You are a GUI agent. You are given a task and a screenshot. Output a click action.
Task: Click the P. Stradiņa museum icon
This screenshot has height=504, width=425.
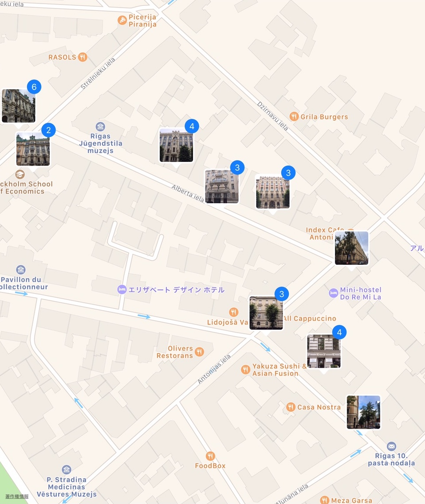point(67,469)
